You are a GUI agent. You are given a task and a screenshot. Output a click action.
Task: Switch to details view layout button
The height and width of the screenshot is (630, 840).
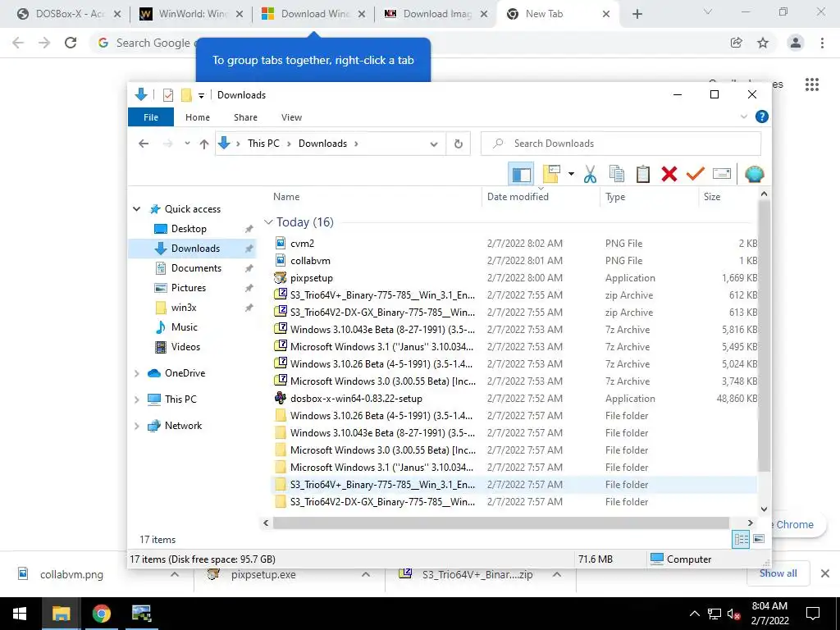click(741, 540)
